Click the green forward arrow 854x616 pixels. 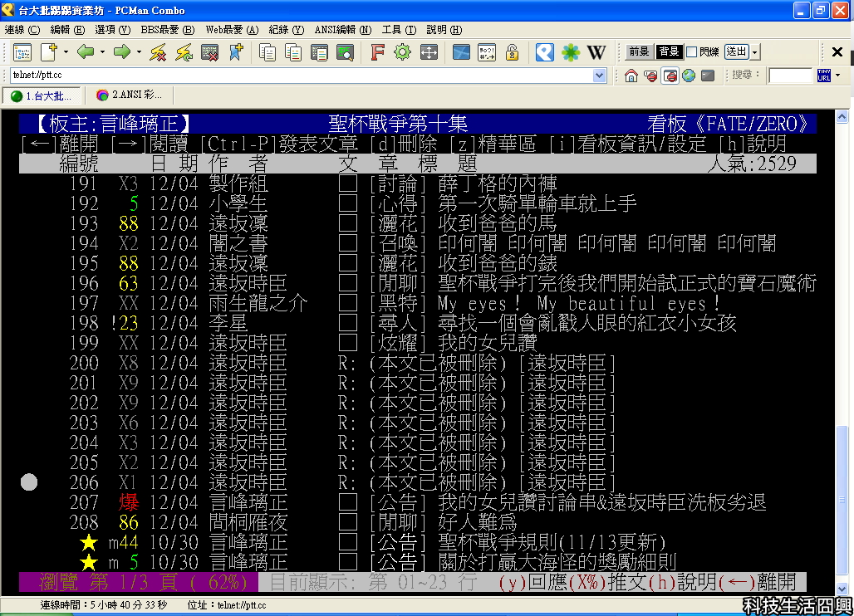[x=122, y=52]
